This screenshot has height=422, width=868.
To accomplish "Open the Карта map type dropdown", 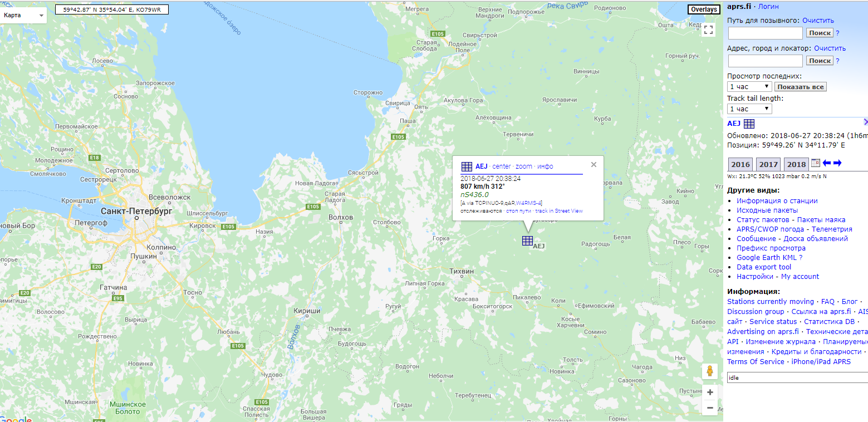I will [x=23, y=15].
